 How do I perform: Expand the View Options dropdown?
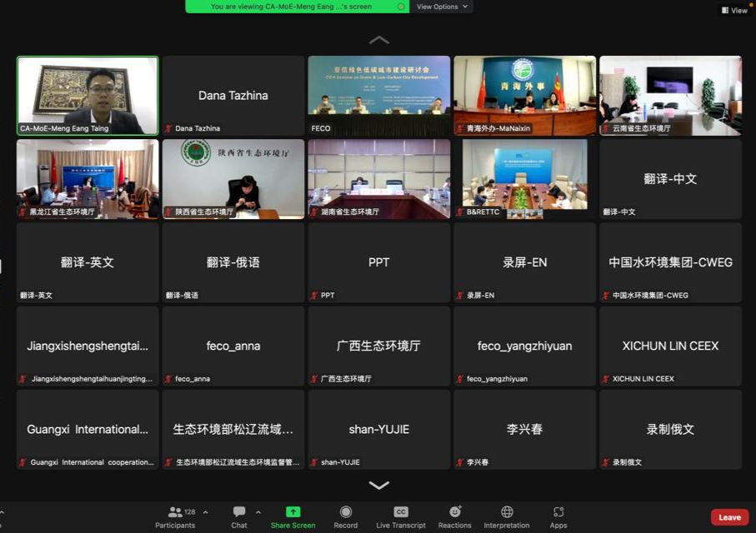(442, 7)
